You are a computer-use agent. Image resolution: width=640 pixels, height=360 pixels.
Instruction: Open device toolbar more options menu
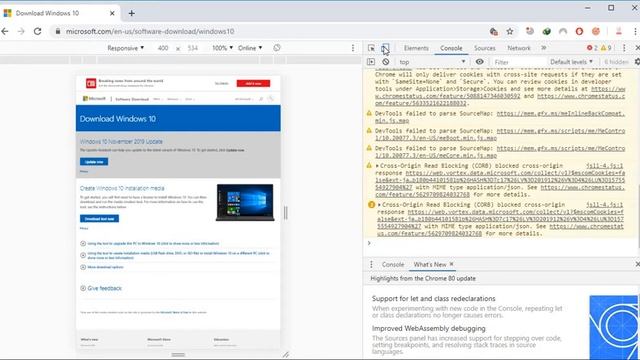(x=353, y=48)
